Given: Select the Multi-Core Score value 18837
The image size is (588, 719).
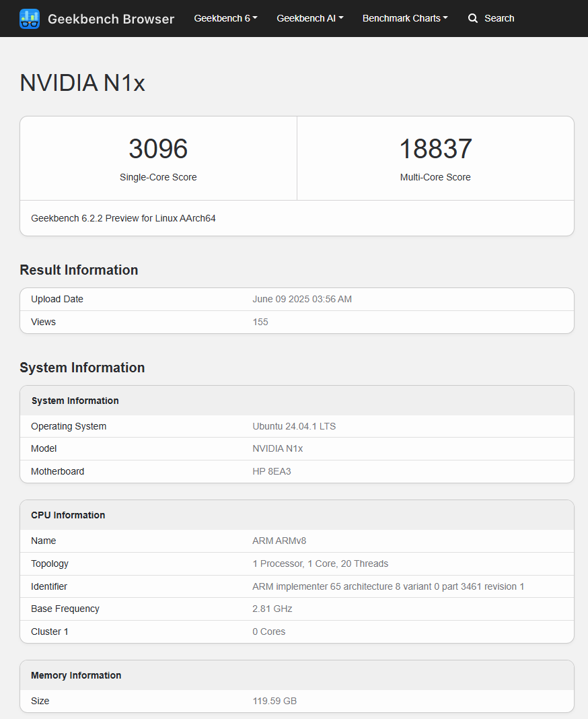Looking at the screenshot, I should tap(435, 149).
